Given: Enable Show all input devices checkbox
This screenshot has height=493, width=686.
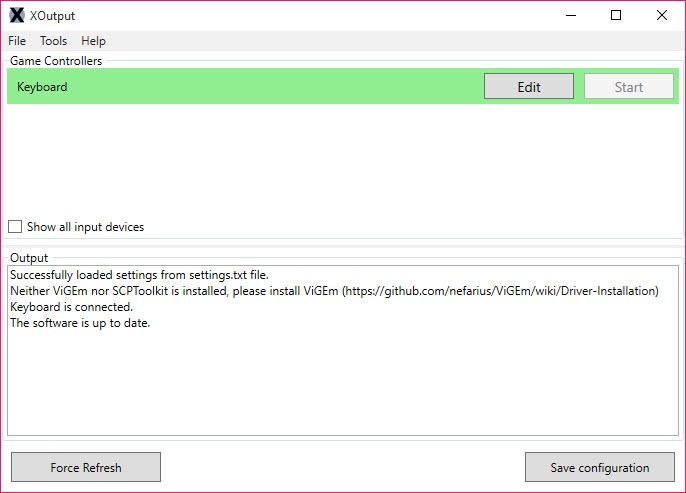Looking at the screenshot, I should pyautogui.click(x=15, y=227).
